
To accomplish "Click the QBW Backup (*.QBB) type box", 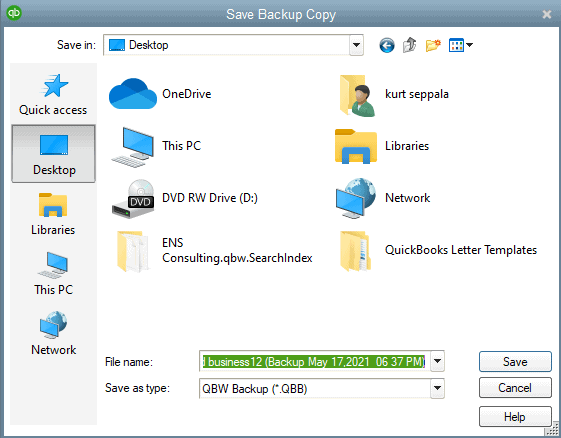I will click(315, 389).
